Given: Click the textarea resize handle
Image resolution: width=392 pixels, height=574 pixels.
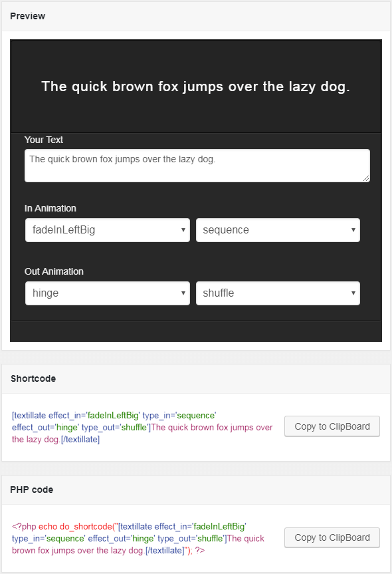Looking at the screenshot, I should point(366,178).
